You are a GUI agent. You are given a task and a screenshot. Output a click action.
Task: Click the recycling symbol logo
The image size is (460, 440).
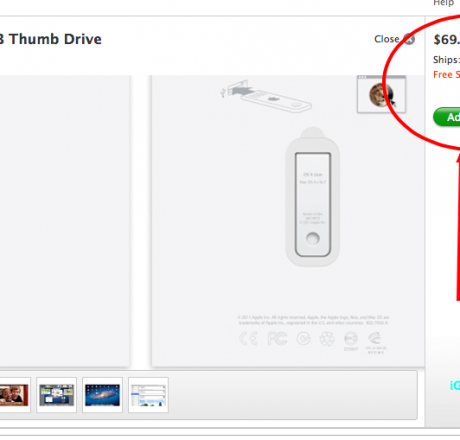327,339
